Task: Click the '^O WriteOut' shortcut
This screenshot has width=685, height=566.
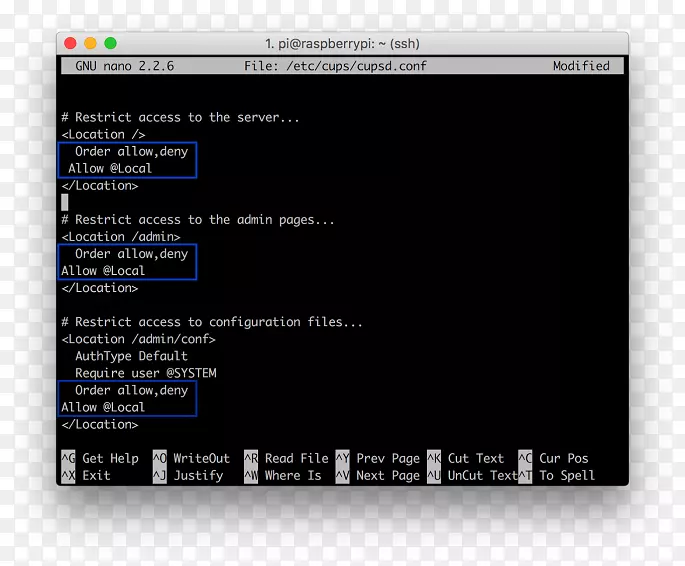Action: coord(191,458)
